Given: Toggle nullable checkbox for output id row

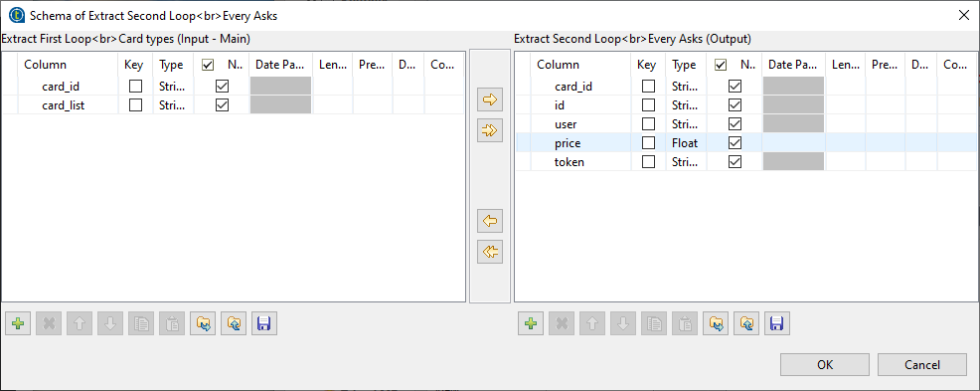Looking at the screenshot, I should click(x=735, y=105).
